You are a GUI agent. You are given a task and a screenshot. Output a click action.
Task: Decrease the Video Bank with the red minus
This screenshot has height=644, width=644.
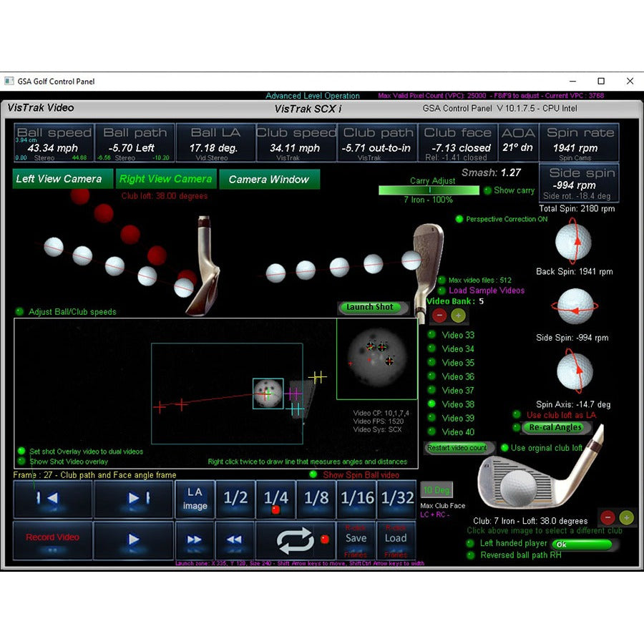439,316
